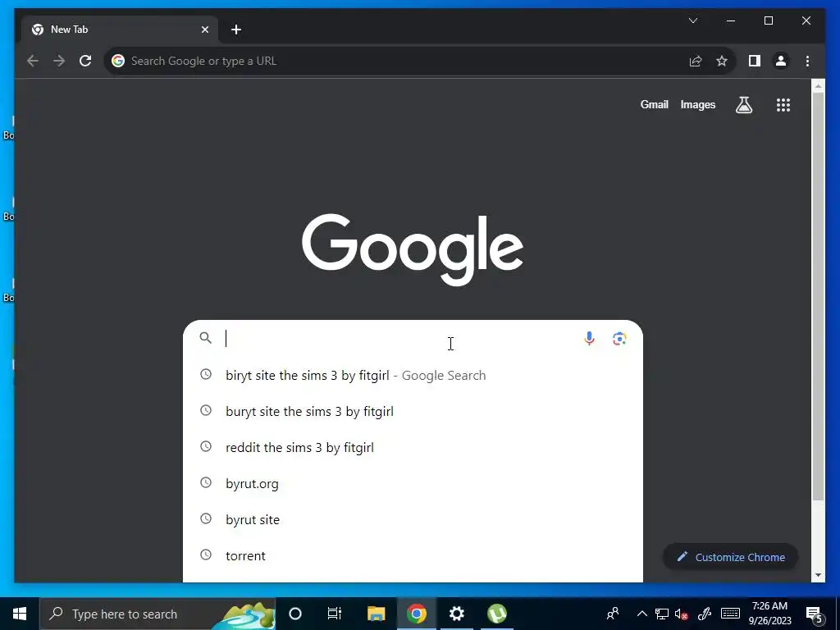Screen dimensions: 840x630
Task: Click the Chrome taskbar icon
Action: click(x=416, y=614)
